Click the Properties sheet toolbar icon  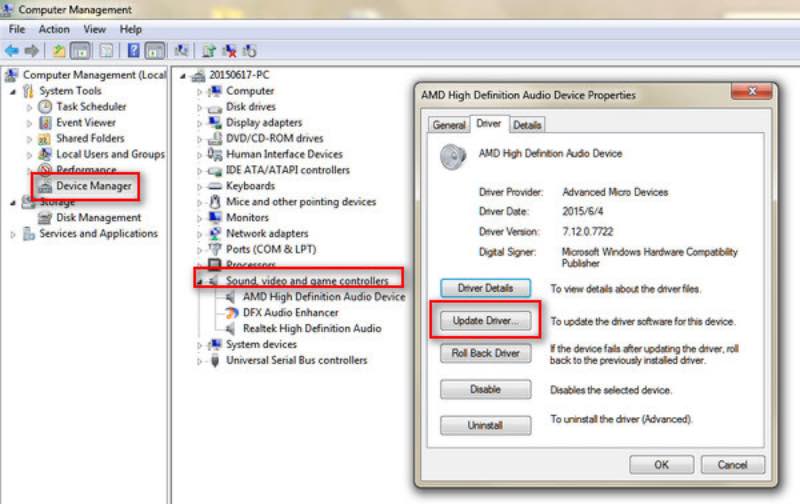pos(107,51)
